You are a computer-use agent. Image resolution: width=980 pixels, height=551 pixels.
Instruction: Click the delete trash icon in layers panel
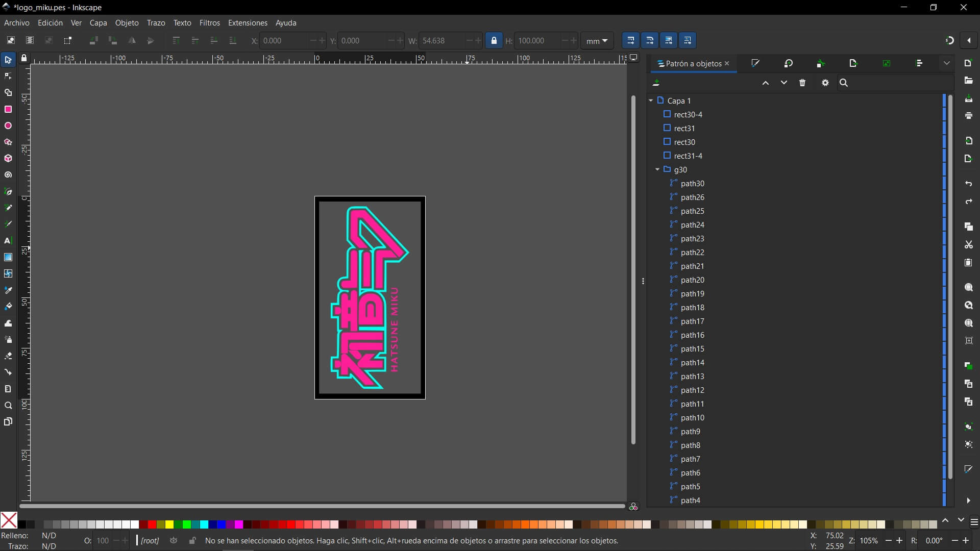click(x=802, y=83)
